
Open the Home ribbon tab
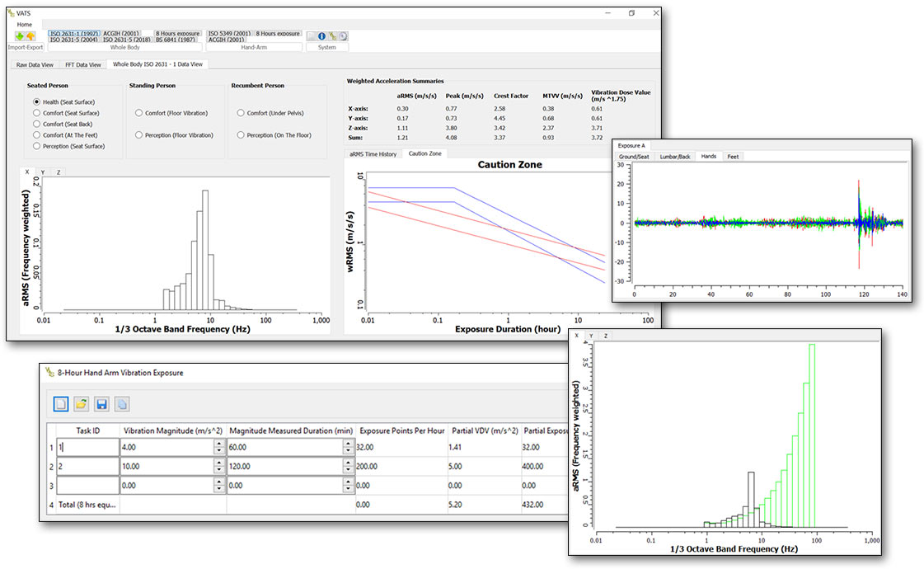point(24,25)
